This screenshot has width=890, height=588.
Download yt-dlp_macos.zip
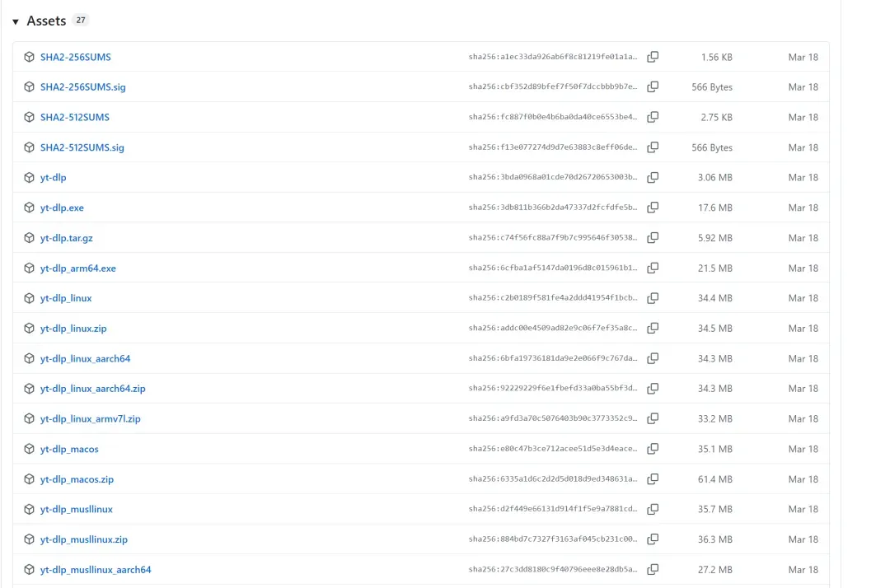pos(77,479)
